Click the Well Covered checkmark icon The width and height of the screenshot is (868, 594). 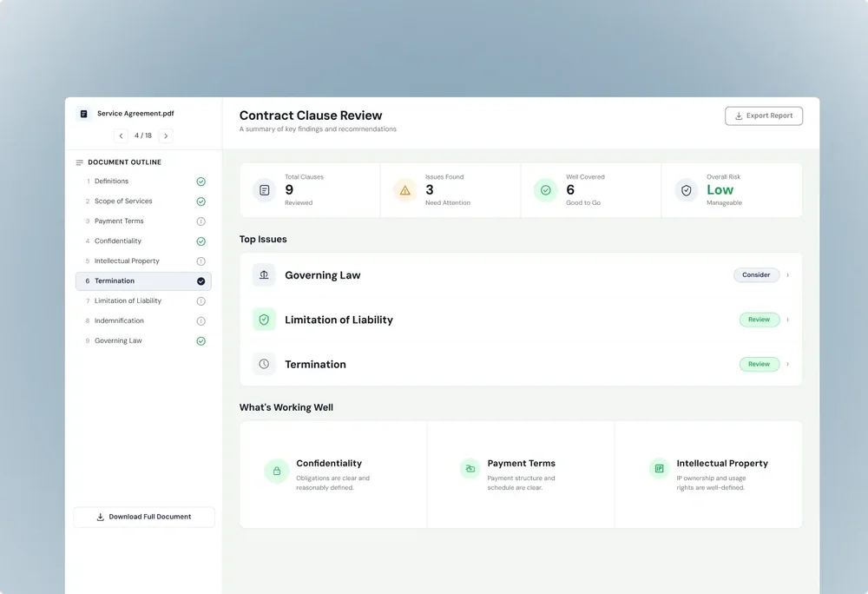545,190
